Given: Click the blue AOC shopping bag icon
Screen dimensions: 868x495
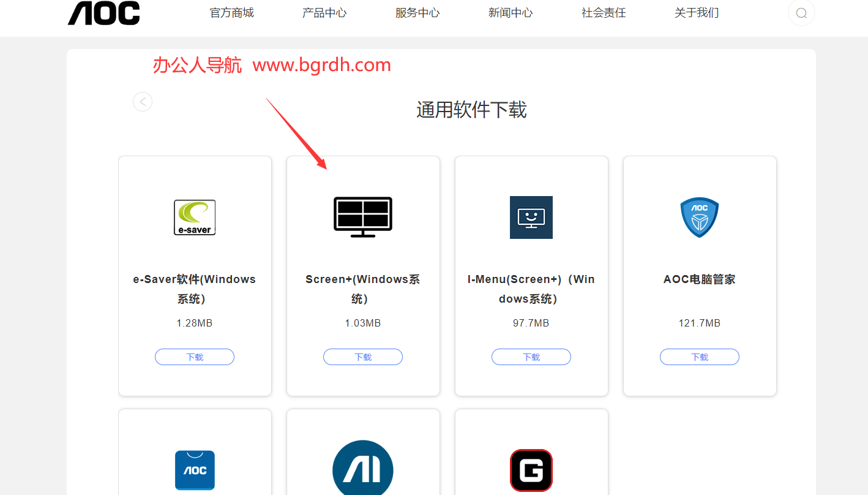Looking at the screenshot, I should click(195, 470).
